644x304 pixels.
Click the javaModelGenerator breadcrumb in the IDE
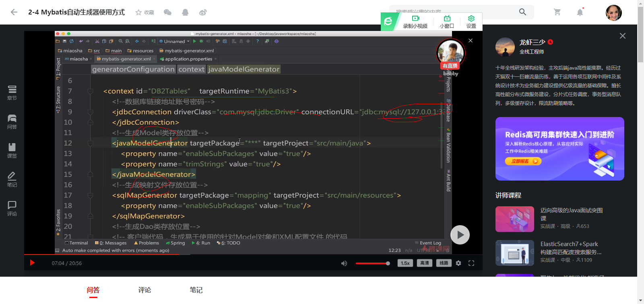[244, 69]
